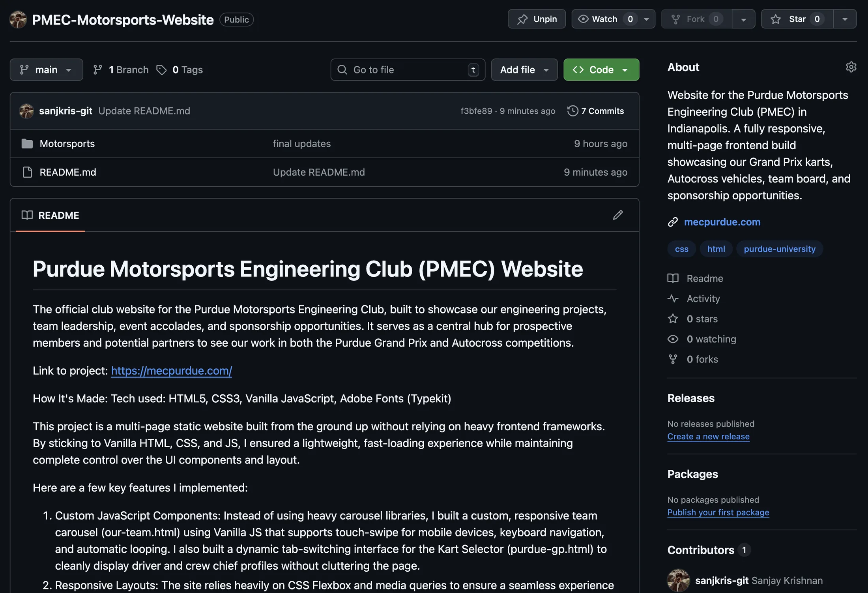Click the Motorsports folder icon
Viewport: 868px width, 593px height.
point(27,144)
